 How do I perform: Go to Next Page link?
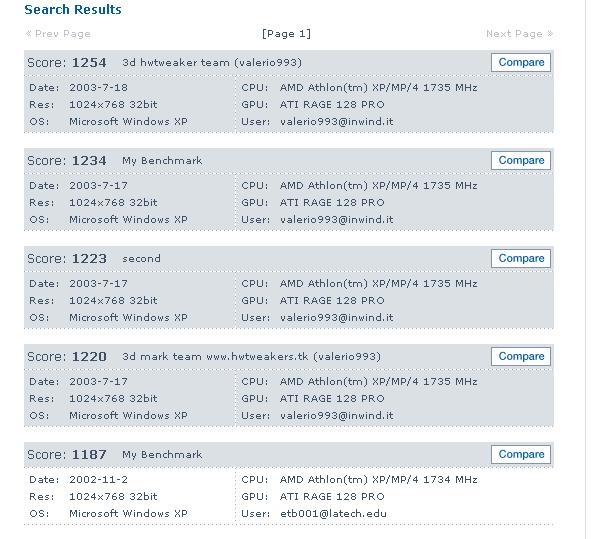coord(519,34)
